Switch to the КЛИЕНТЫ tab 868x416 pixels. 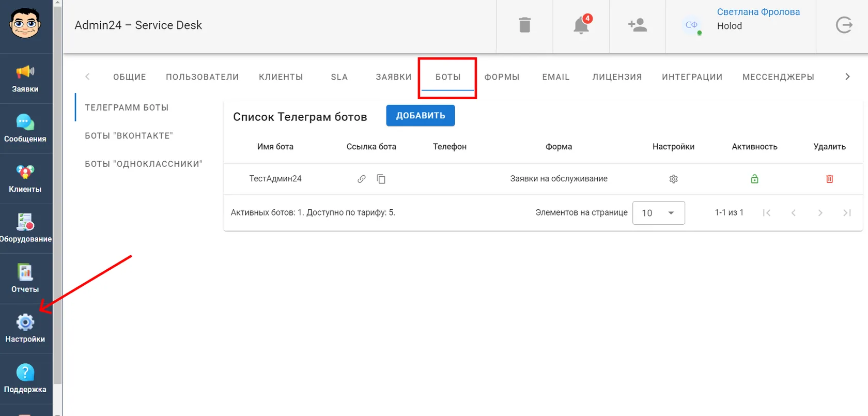point(281,77)
